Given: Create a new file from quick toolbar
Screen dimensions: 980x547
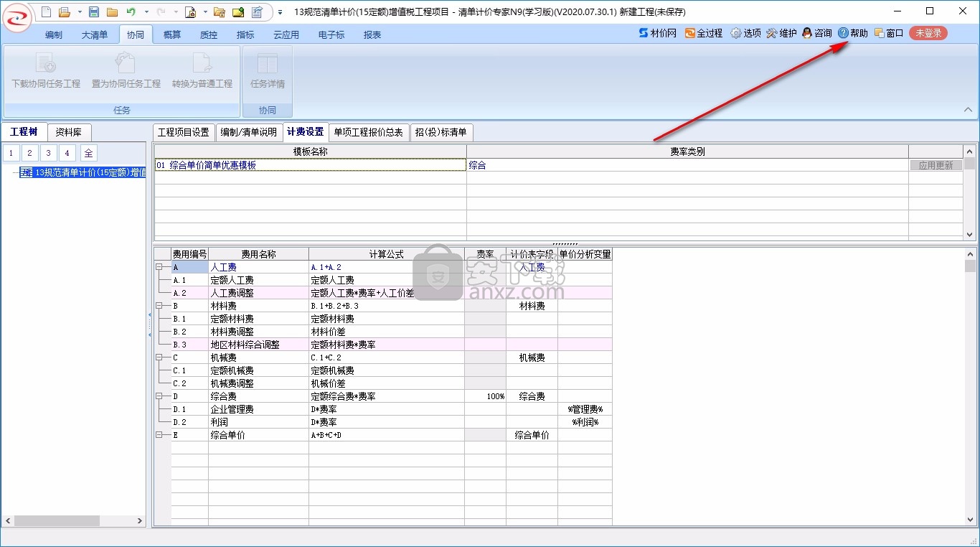Looking at the screenshot, I should [46, 11].
